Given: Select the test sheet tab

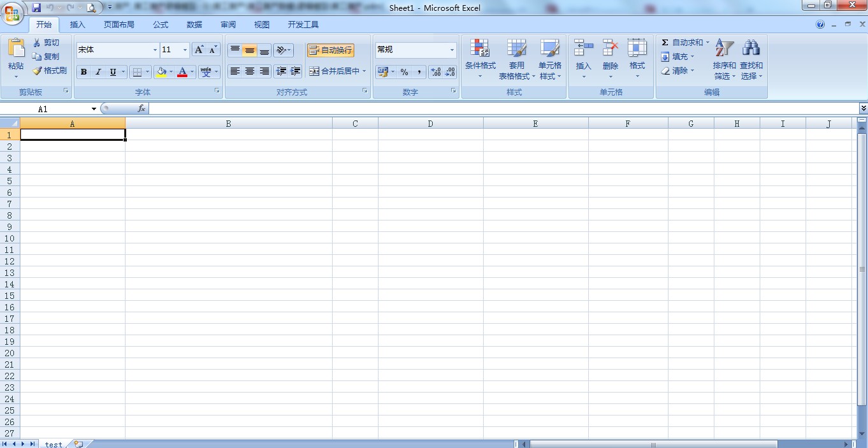Looking at the screenshot, I should click(x=54, y=444).
